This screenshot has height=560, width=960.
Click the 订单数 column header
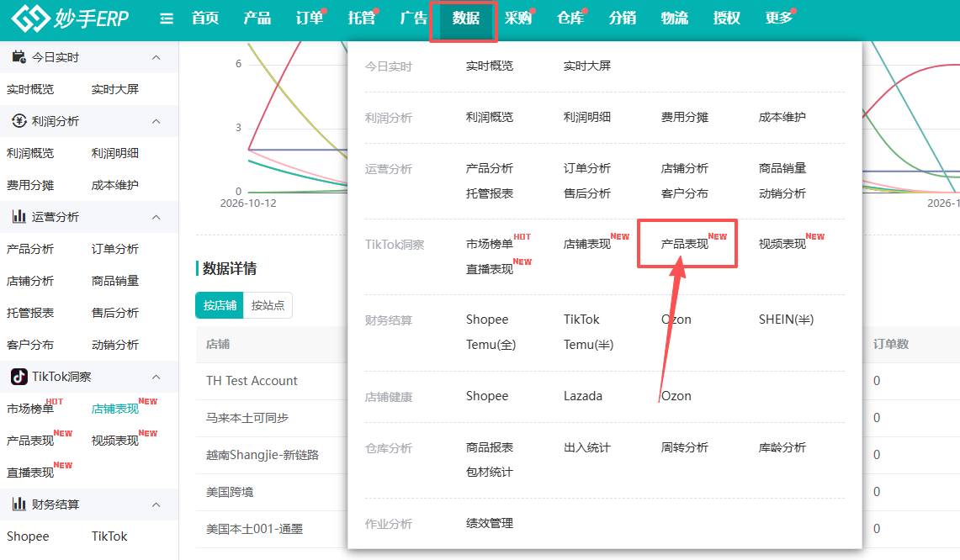[891, 344]
